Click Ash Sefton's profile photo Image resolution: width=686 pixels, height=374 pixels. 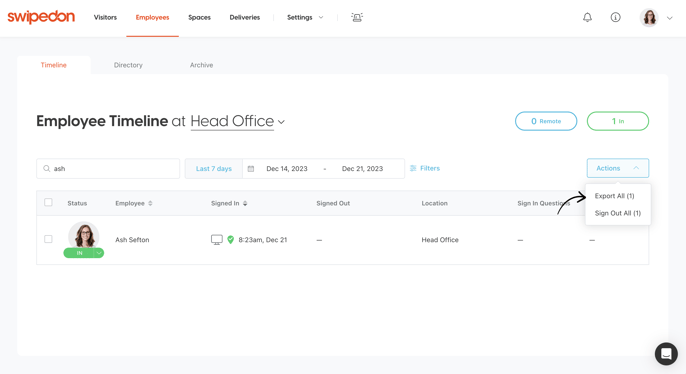pos(84,236)
